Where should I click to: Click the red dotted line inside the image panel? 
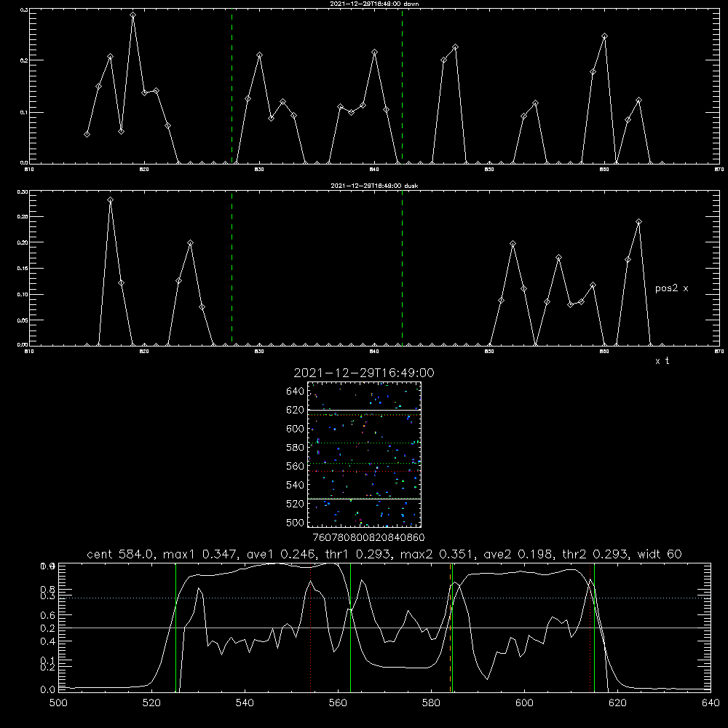tap(364, 471)
